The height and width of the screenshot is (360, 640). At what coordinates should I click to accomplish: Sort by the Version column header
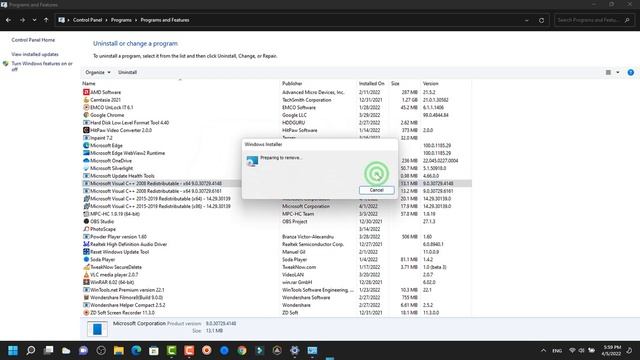(x=430, y=83)
